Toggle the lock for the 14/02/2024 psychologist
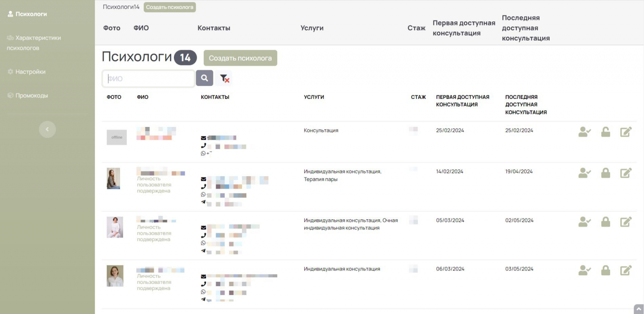This screenshot has width=644, height=314. pos(605,173)
